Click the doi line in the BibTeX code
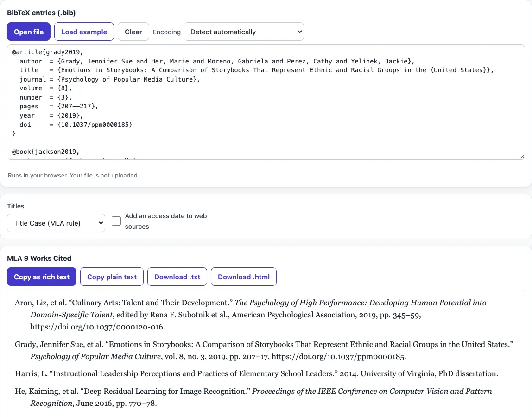Viewport: 532px width, 417px height. 76,125
